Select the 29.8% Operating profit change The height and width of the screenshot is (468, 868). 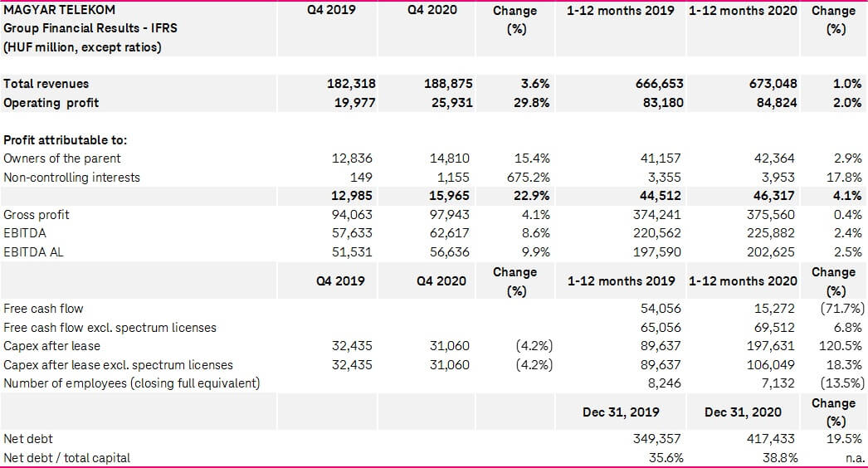pos(531,103)
